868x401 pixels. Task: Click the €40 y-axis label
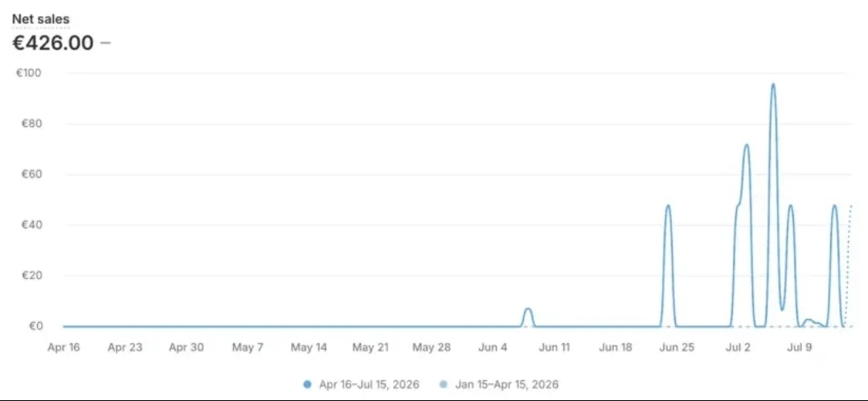click(x=33, y=225)
